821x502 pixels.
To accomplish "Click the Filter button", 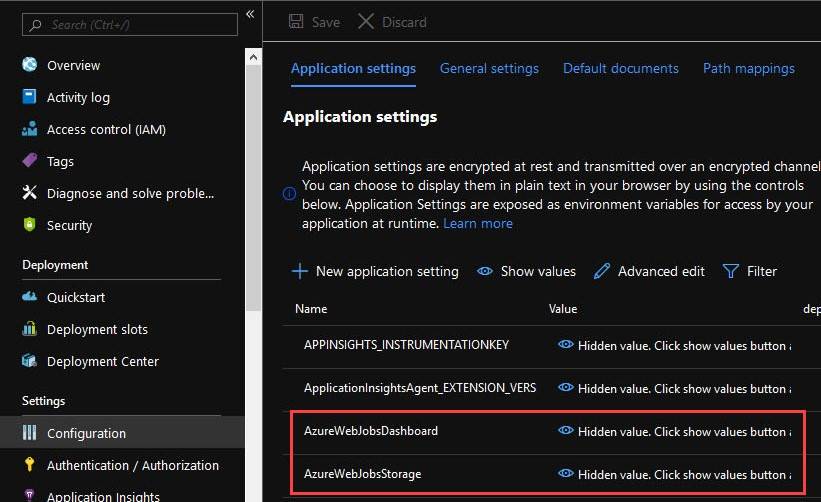I will pos(750,271).
